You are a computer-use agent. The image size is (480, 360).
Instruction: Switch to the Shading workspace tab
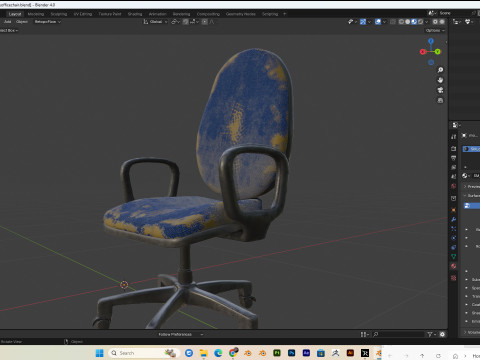[135, 14]
